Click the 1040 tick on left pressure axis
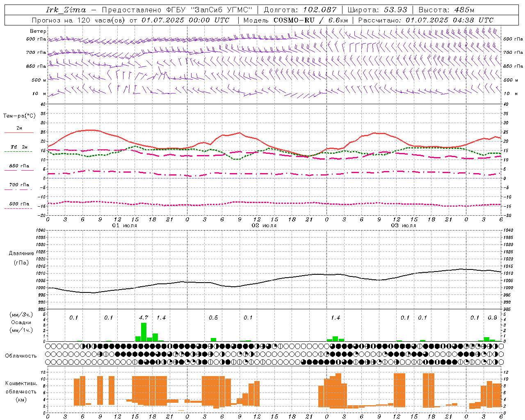This screenshot has width=525, height=420. tap(41, 231)
